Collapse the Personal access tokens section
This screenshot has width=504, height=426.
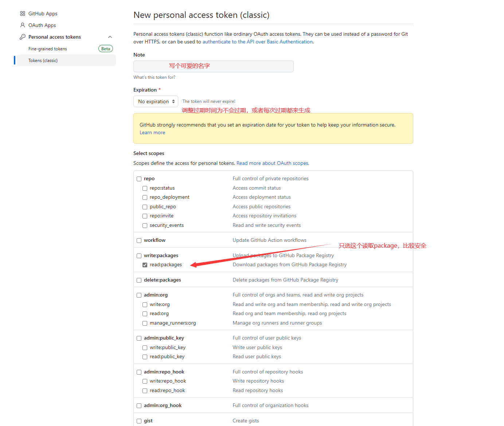(x=110, y=37)
